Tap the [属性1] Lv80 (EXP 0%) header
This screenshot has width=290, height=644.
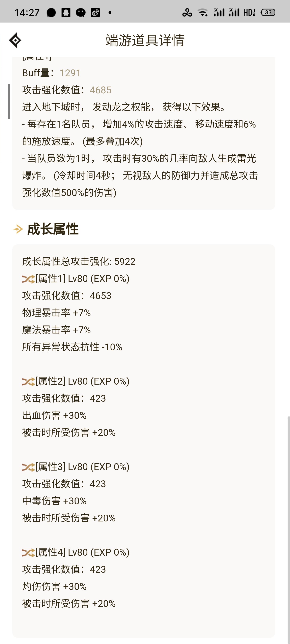[82, 279]
